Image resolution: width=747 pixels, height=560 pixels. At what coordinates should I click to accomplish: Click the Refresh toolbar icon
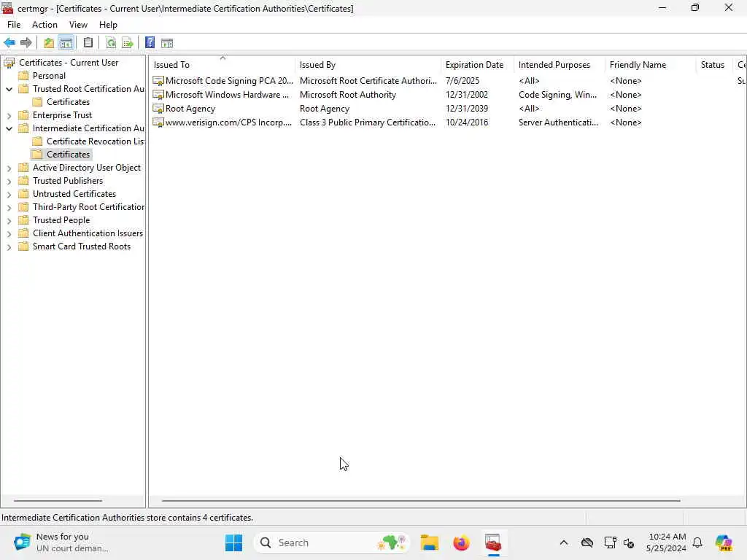click(111, 43)
